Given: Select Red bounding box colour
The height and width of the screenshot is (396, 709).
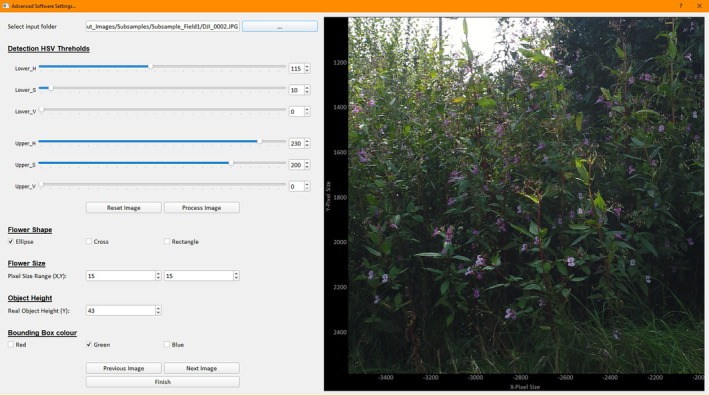Looking at the screenshot, I should point(11,344).
